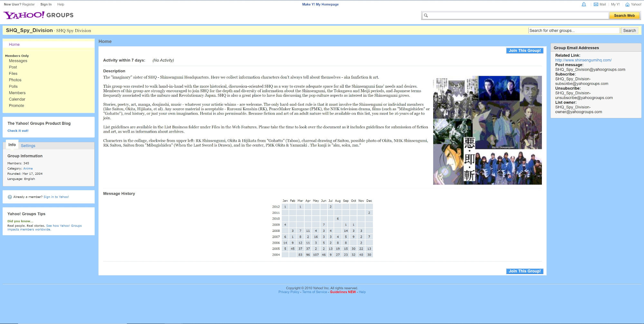Click the Anime category link
Image resolution: width=644 pixels, height=324 pixels.
pos(28,169)
